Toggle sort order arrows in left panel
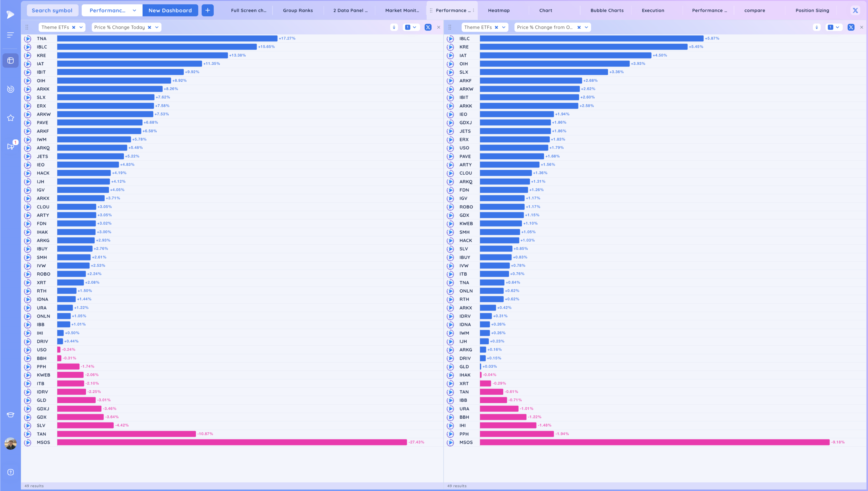Screen dimensions: 868x491 click(x=394, y=27)
